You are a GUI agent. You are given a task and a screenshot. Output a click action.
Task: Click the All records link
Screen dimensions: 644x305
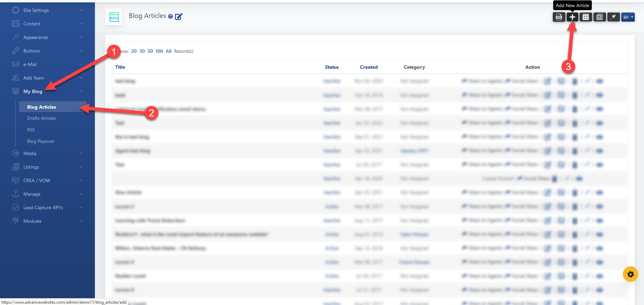tap(168, 51)
